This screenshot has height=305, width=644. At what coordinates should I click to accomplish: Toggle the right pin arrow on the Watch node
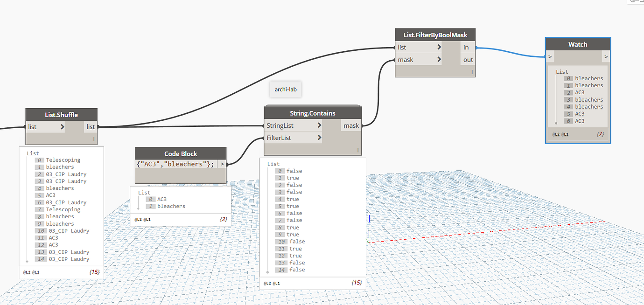point(606,56)
